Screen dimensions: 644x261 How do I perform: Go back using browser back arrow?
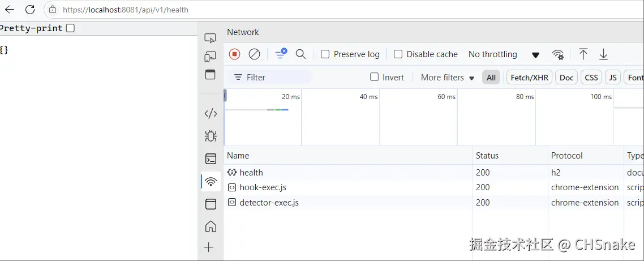click(9, 10)
